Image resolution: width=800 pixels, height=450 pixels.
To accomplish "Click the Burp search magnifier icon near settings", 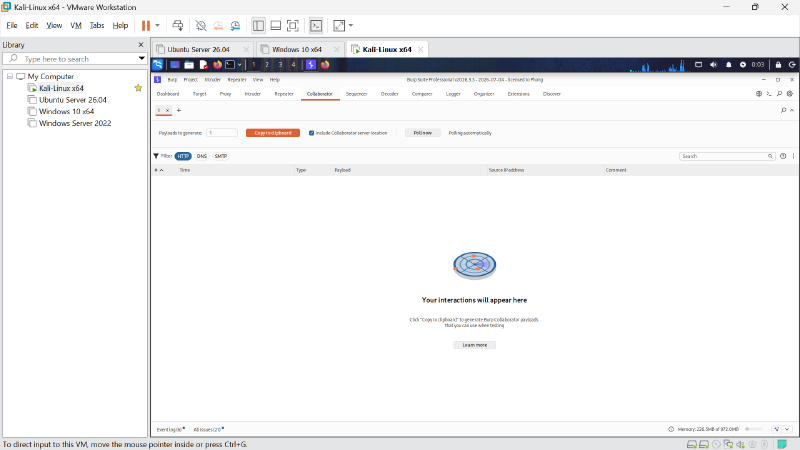I will tap(780, 94).
